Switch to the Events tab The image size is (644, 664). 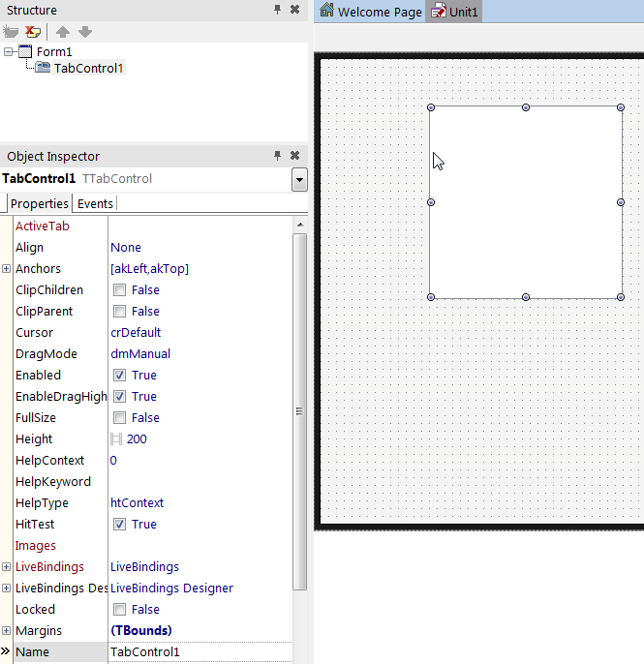(x=95, y=203)
